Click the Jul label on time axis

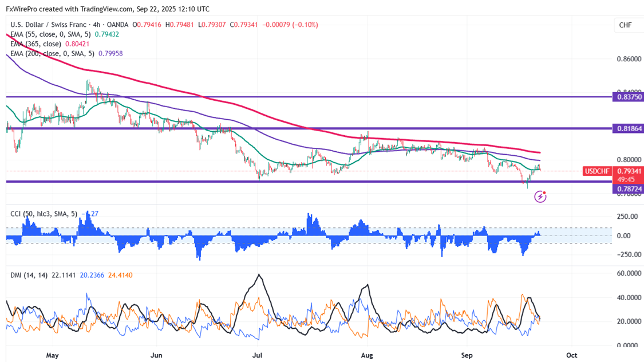pos(257,356)
